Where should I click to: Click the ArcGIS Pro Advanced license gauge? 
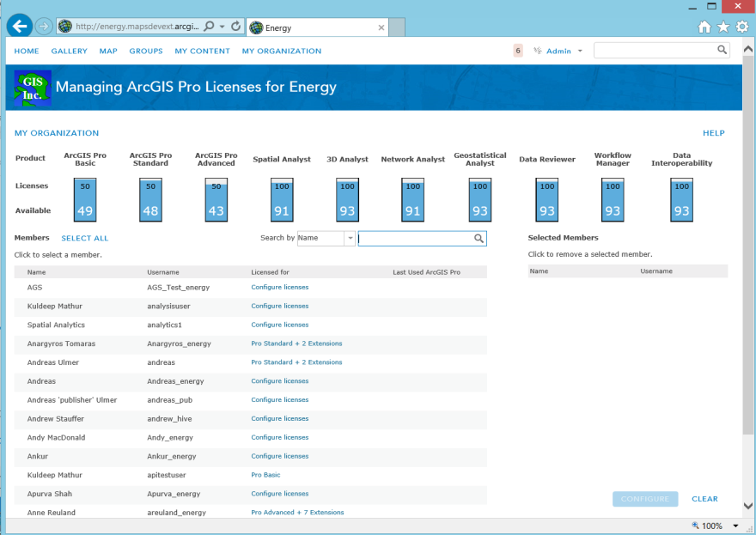pyautogui.click(x=216, y=199)
